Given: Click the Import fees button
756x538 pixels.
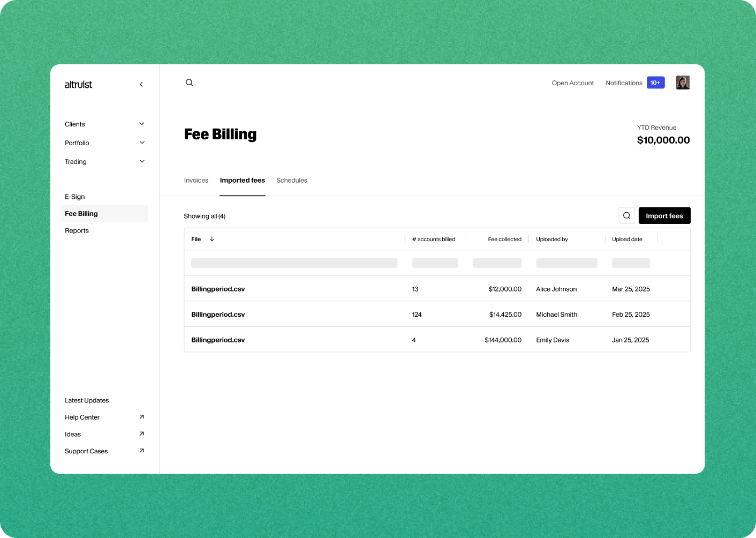Looking at the screenshot, I should [664, 215].
